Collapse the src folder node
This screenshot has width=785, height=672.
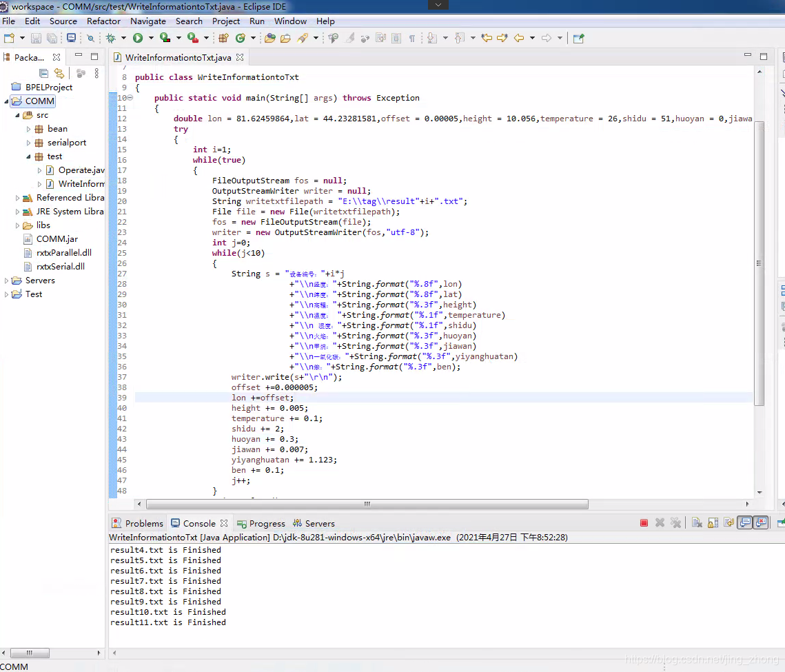(x=17, y=115)
